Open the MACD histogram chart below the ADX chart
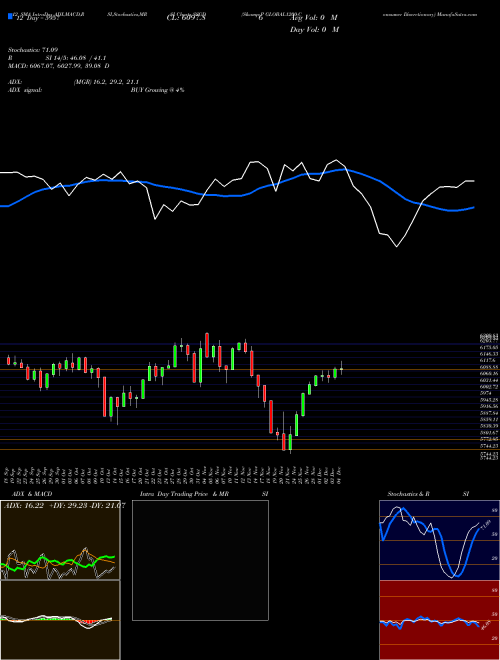The height and width of the screenshot is (660, 500). (x=60, y=620)
